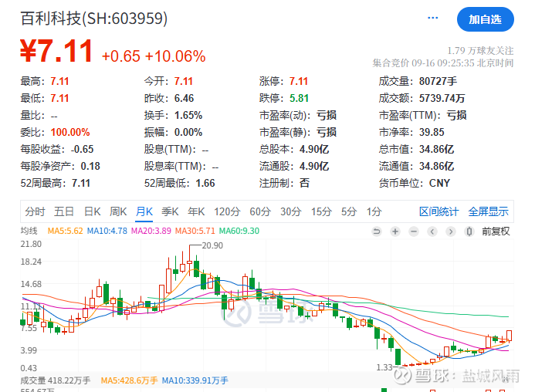The image size is (535, 392).
Task: Select the 日K chart tab
Action: pyautogui.click(x=93, y=211)
